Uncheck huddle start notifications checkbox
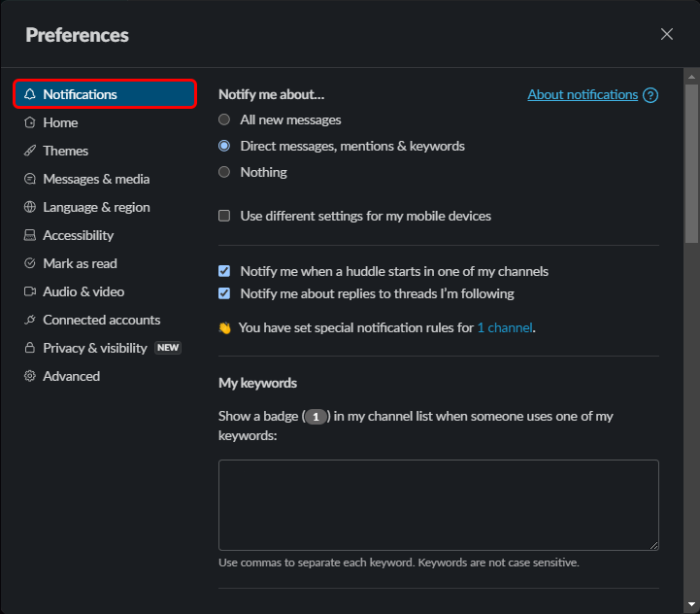 [x=224, y=271]
